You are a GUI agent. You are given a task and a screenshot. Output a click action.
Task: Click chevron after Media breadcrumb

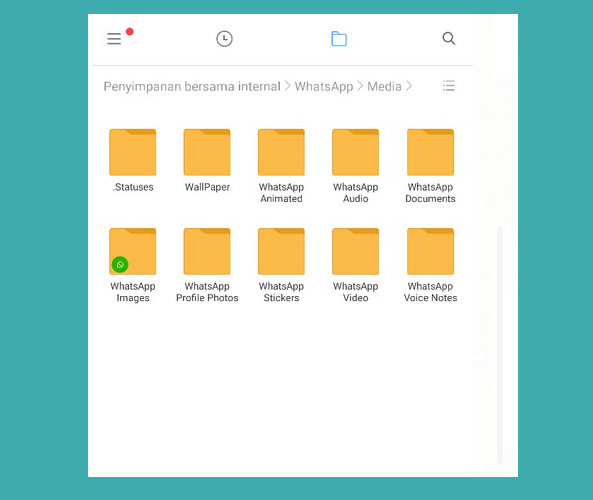[409, 86]
